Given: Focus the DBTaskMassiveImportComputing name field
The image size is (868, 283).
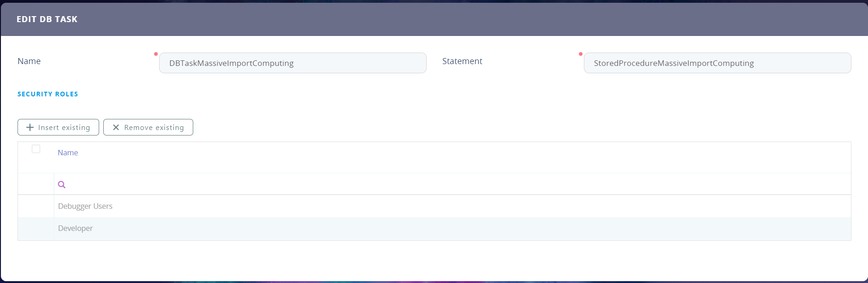Looking at the screenshot, I should pos(292,63).
